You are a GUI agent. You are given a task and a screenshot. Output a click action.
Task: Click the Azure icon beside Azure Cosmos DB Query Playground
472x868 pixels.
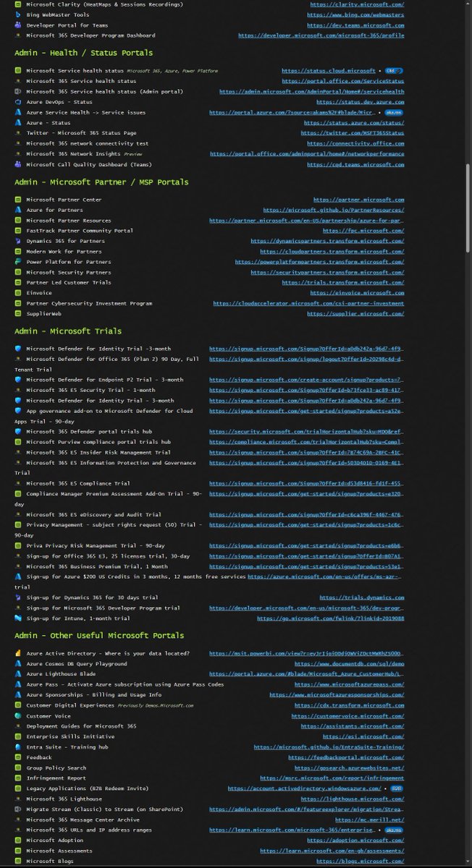tap(19, 664)
